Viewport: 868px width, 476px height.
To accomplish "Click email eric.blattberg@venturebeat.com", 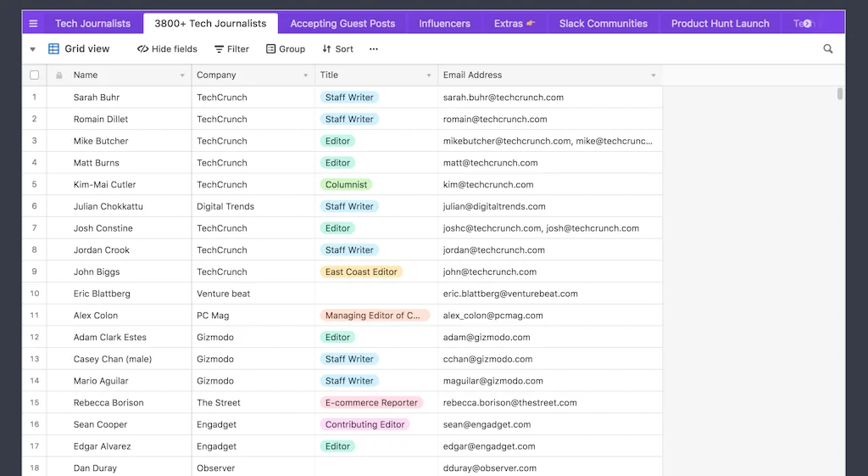I will (510, 294).
